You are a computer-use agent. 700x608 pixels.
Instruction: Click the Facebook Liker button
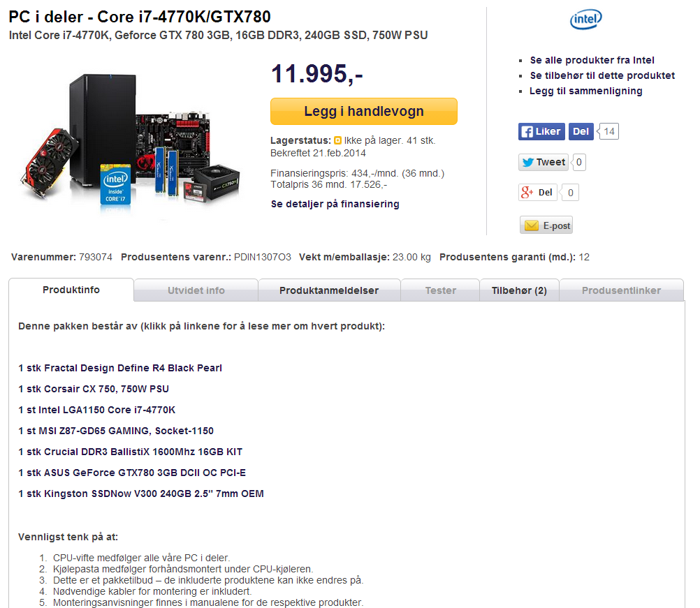(x=541, y=132)
